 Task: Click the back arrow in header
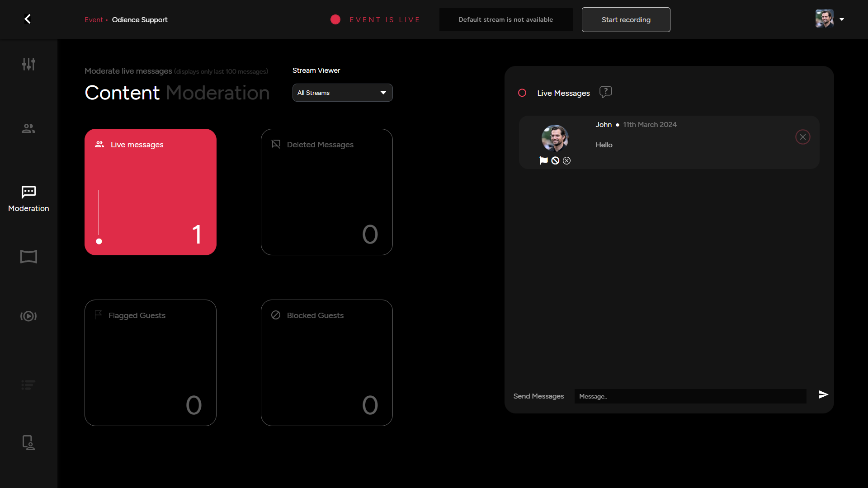click(x=28, y=19)
